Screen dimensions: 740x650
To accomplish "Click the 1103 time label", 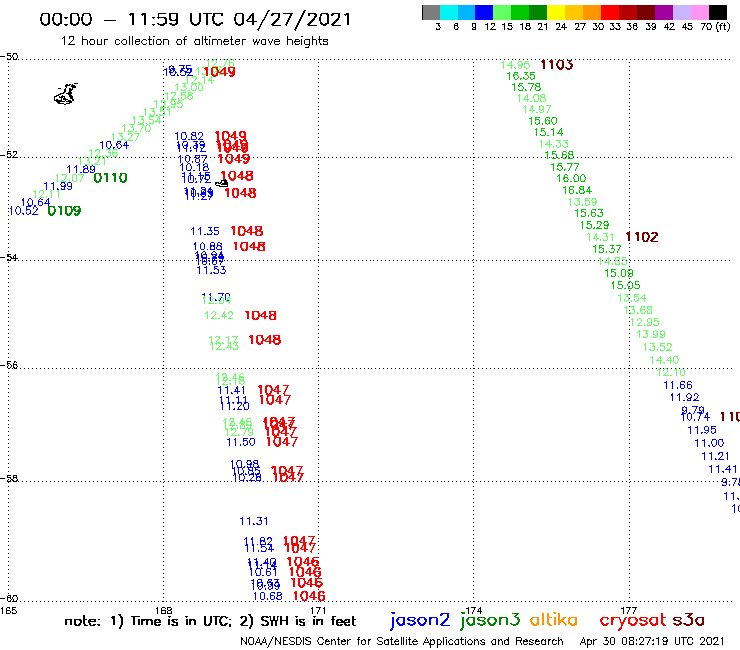I will [556, 65].
